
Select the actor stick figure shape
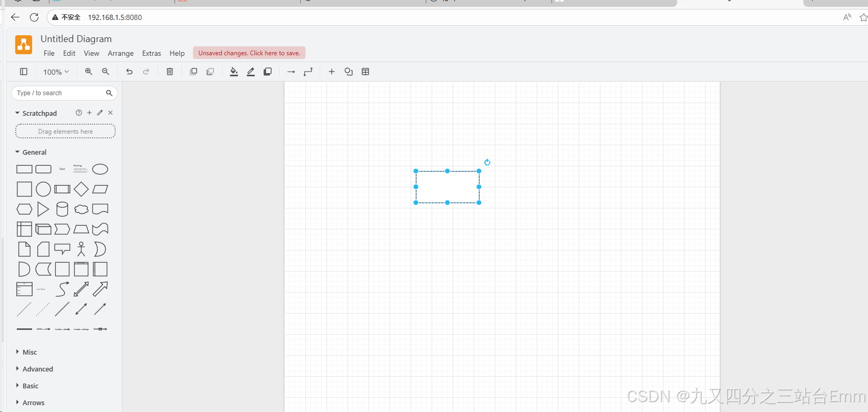coord(81,249)
